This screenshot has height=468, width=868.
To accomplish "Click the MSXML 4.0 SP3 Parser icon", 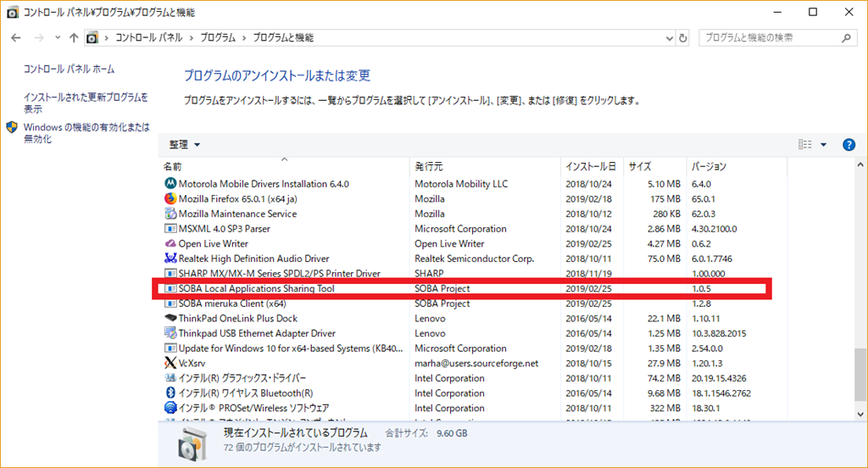I will click(x=170, y=228).
